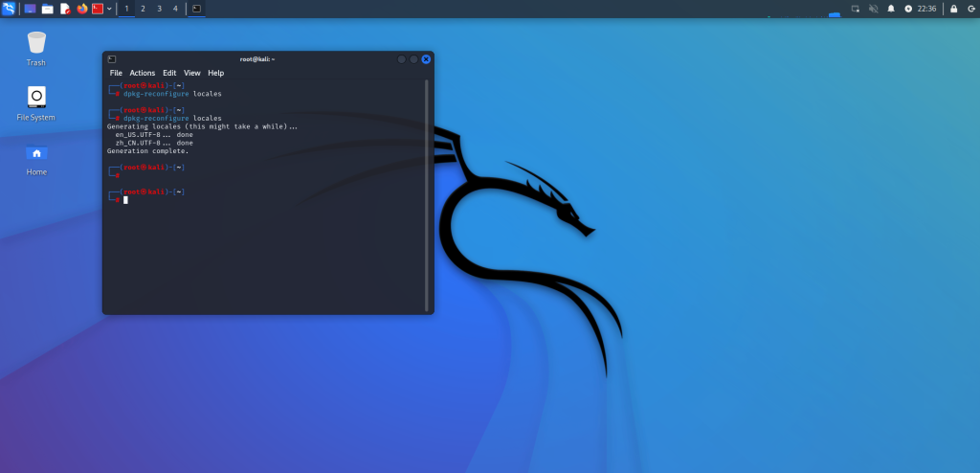Open the Home folder desktop icon
This screenshot has width=980, height=473.
(x=36, y=159)
